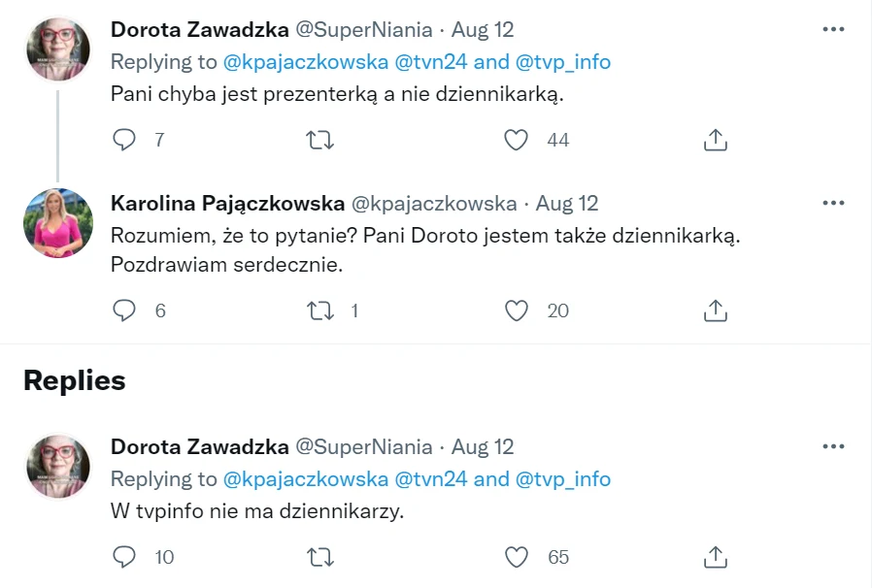Like the tweet with 65 likes

click(516, 557)
